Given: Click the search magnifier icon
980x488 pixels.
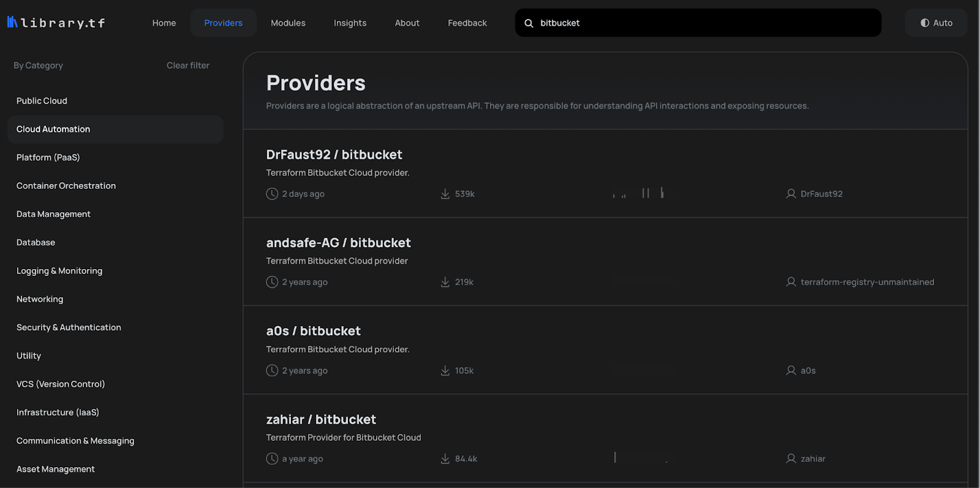Looking at the screenshot, I should (x=529, y=23).
